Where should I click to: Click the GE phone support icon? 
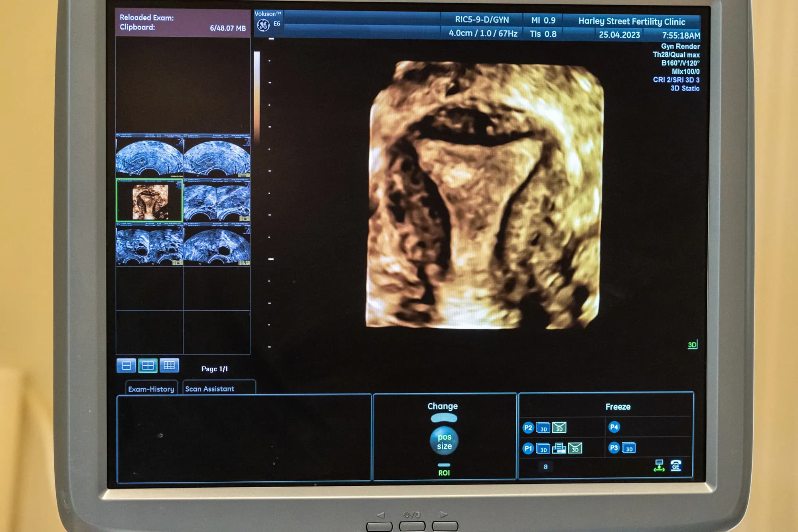click(676, 466)
